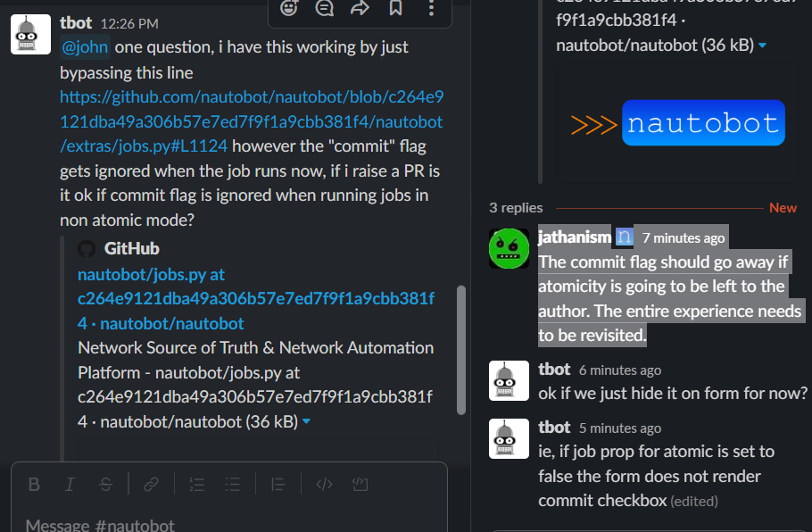
Task: Apply ordered list formatting in the composer
Action: [x=196, y=484]
